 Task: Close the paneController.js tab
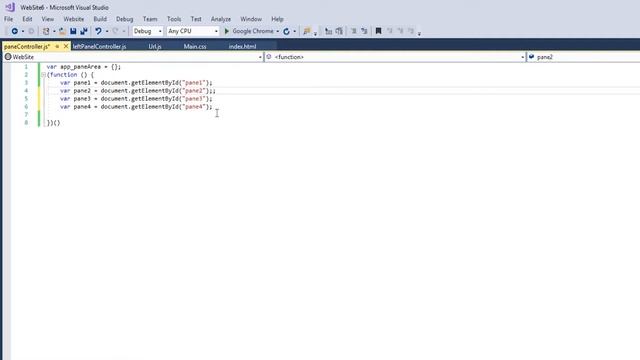pyautogui.click(x=66, y=47)
